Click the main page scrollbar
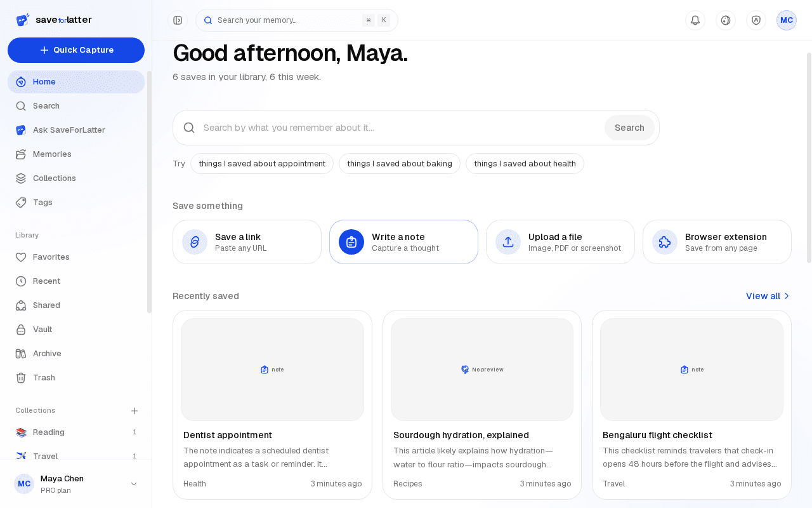 tap(809, 157)
